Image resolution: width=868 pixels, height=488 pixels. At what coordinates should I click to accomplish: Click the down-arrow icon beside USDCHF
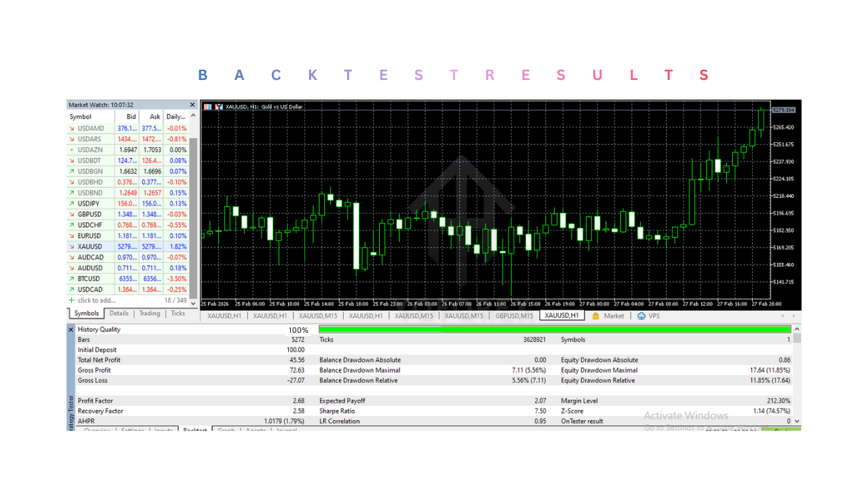tap(73, 224)
